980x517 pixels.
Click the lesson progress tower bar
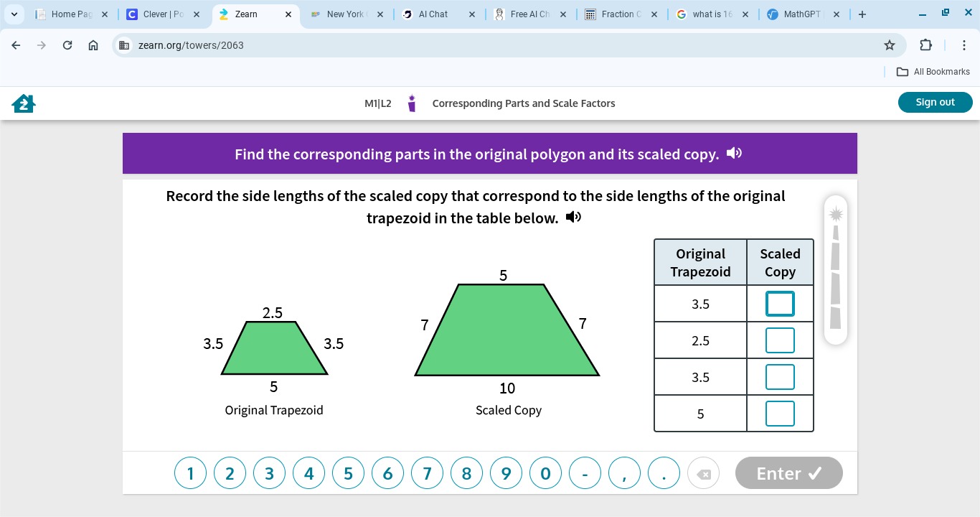836,269
